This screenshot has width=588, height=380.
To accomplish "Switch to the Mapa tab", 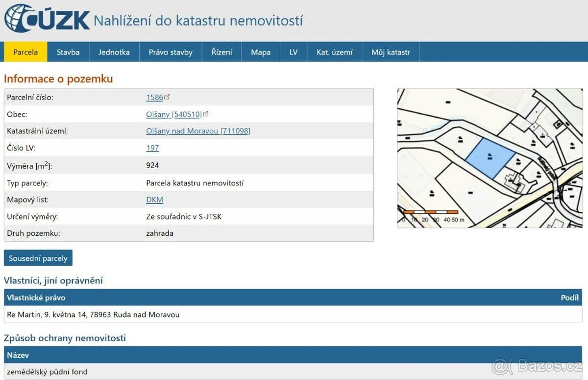I will pyautogui.click(x=260, y=51).
